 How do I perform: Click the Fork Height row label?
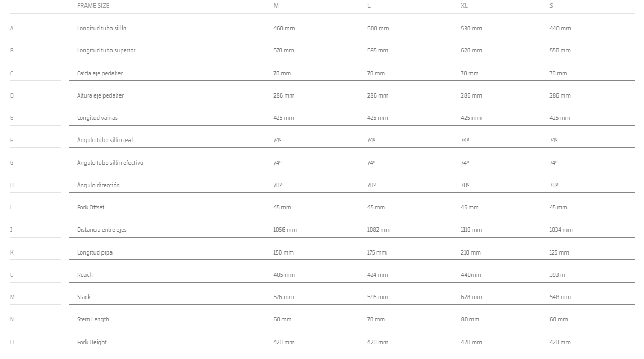click(92, 342)
